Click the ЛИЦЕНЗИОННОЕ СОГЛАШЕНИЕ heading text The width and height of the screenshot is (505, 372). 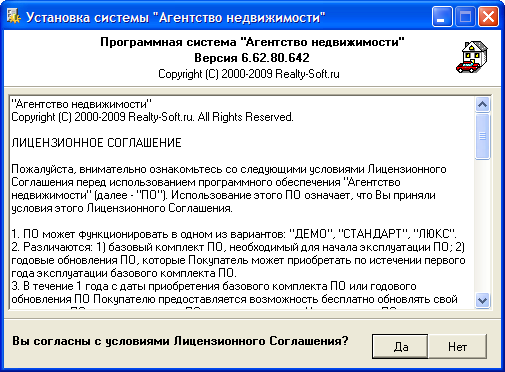(96, 143)
